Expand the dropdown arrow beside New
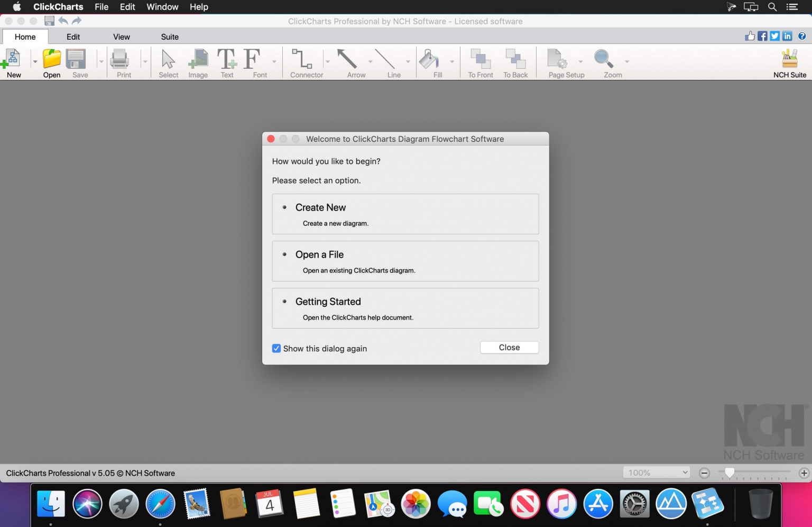 (35, 62)
